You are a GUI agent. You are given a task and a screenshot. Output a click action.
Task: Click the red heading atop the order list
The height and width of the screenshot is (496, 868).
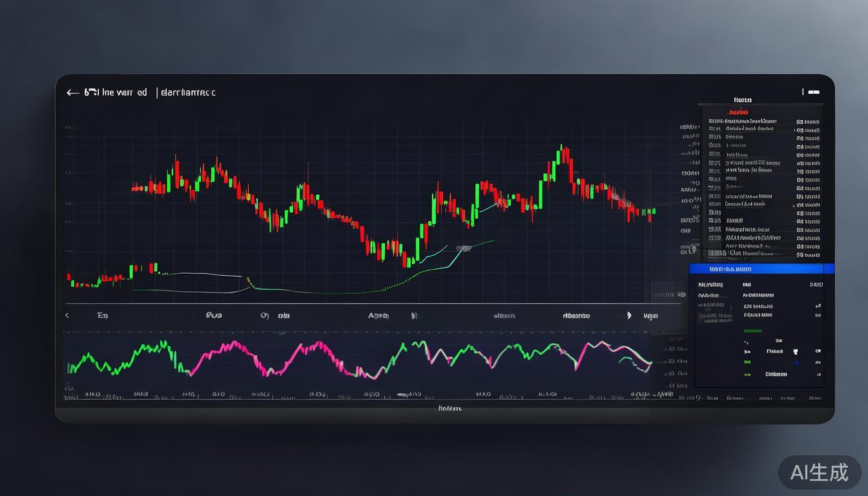pyautogui.click(x=738, y=112)
